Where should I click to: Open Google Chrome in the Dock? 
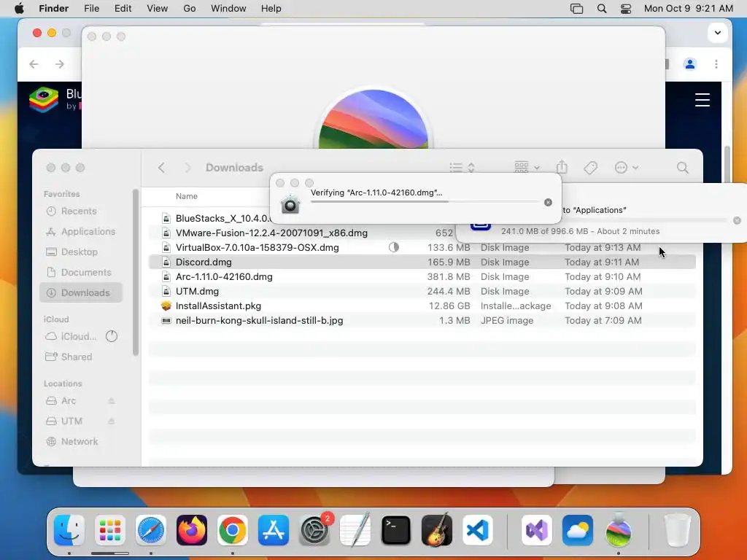coord(233,530)
